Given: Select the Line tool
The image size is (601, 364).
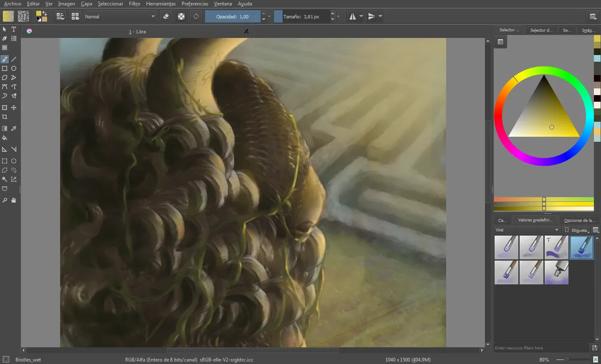Looking at the screenshot, I should [x=14, y=59].
